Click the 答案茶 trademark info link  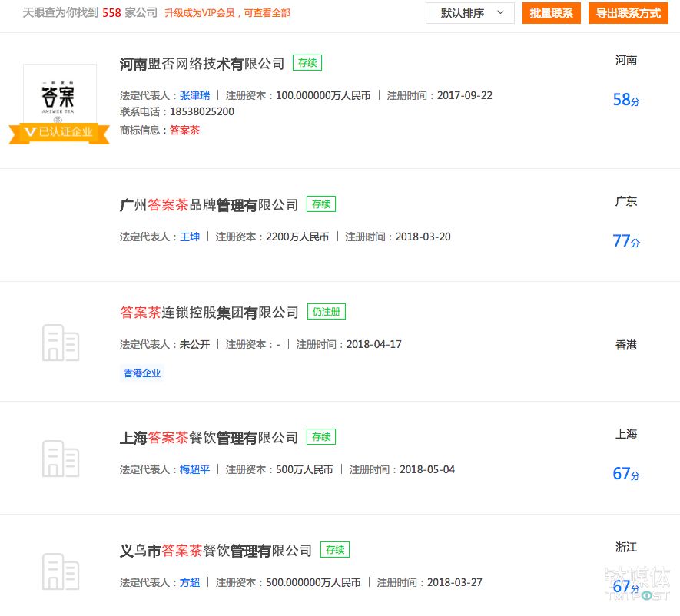(184, 130)
